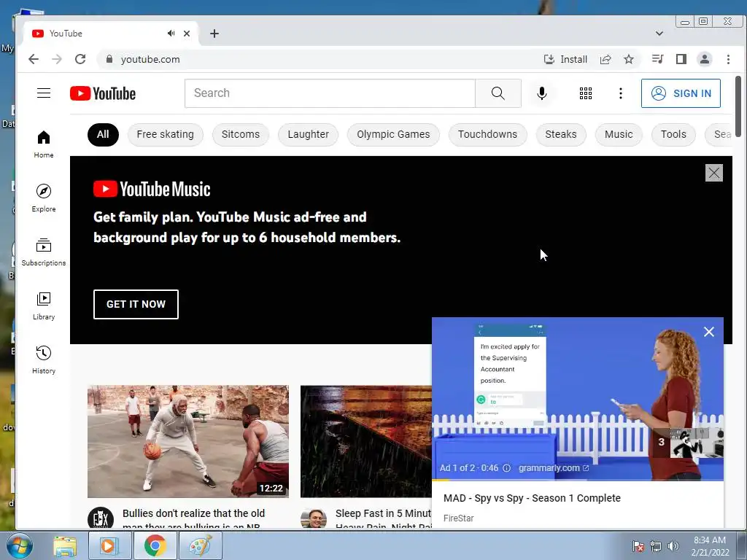
Task: Select the All filter chip
Action: (103, 134)
